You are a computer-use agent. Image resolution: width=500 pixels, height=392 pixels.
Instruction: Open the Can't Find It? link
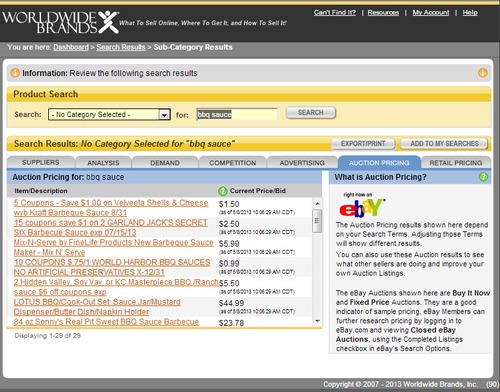335,13
